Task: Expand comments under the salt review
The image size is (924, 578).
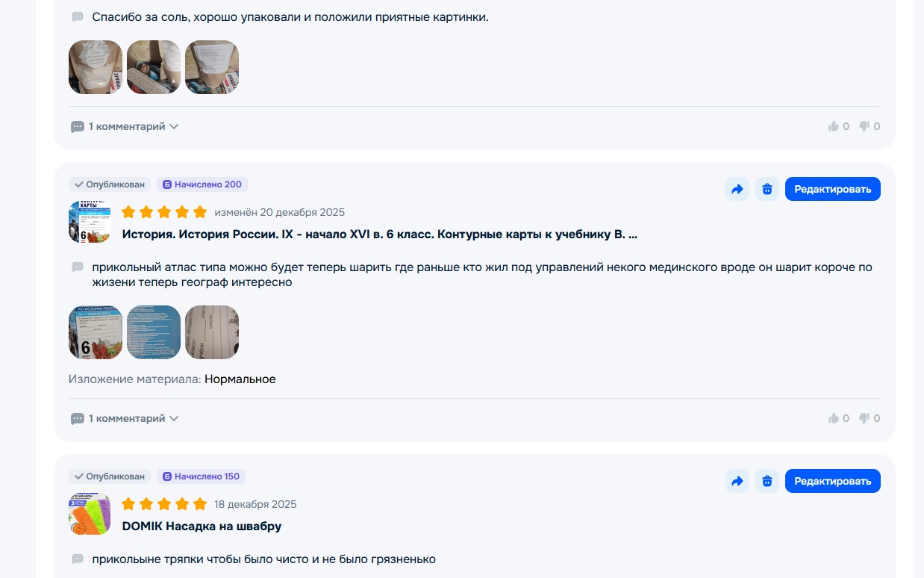Action: [x=125, y=126]
